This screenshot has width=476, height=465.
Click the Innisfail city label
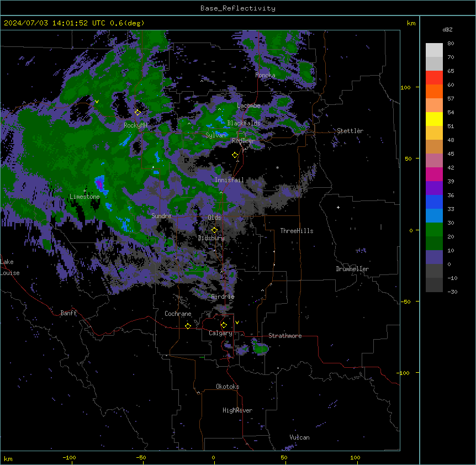click(229, 180)
